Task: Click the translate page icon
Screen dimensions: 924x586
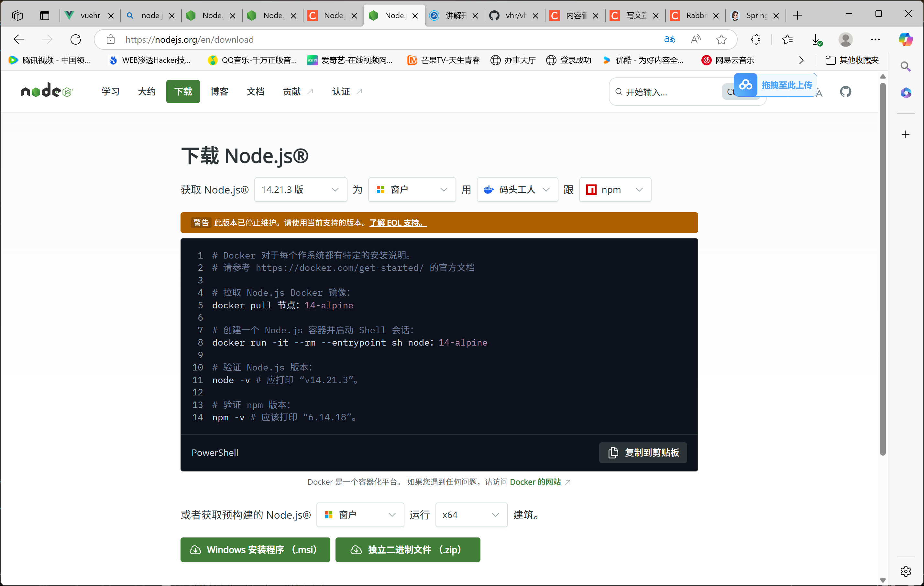Action: coord(669,39)
